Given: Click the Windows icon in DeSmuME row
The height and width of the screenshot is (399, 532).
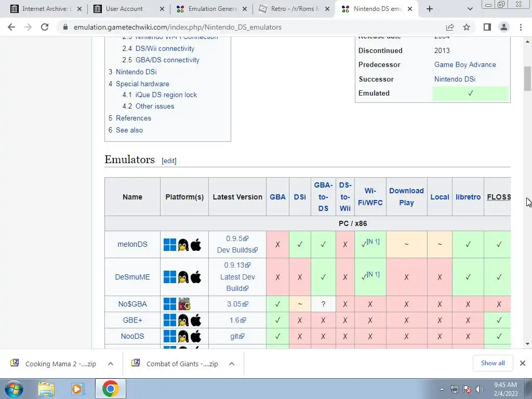Looking at the screenshot, I should [170, 277].
